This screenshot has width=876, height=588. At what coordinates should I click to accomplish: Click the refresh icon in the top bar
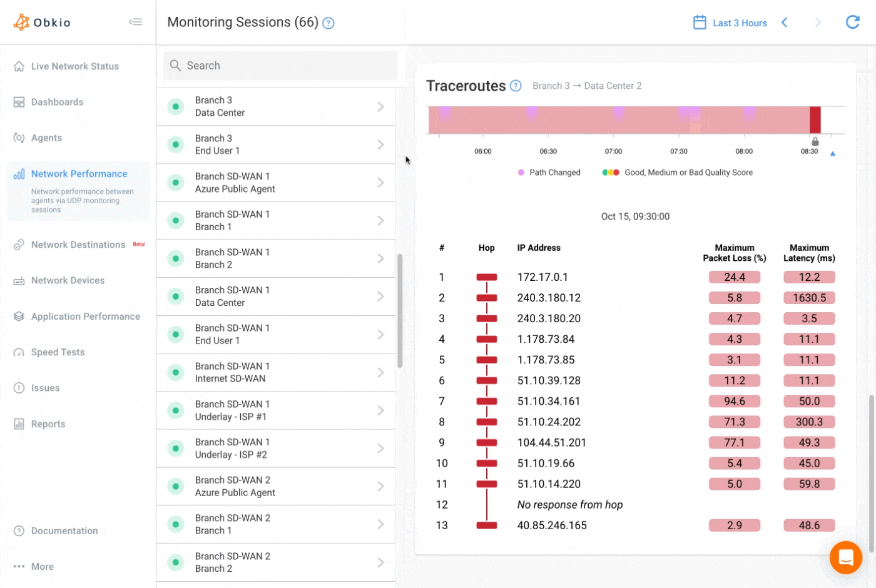click(x=853, y=22)
